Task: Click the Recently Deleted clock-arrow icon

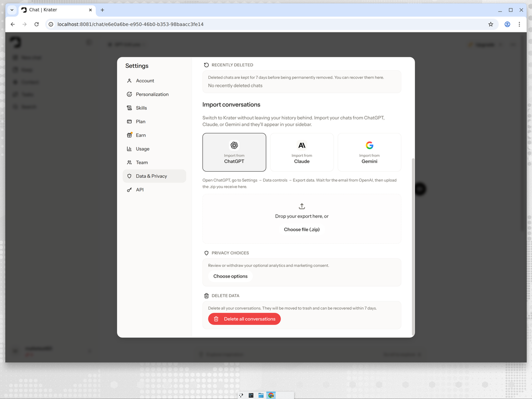Action: [x=206, y=65]
